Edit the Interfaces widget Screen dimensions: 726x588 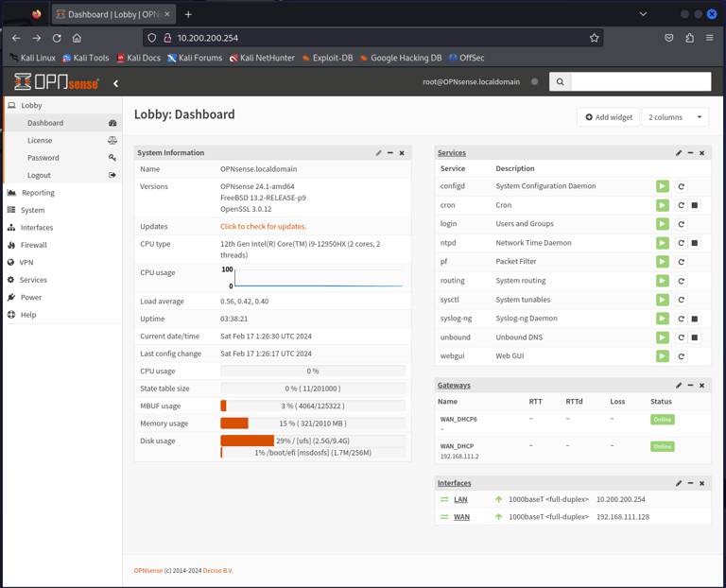pos(679,483)
